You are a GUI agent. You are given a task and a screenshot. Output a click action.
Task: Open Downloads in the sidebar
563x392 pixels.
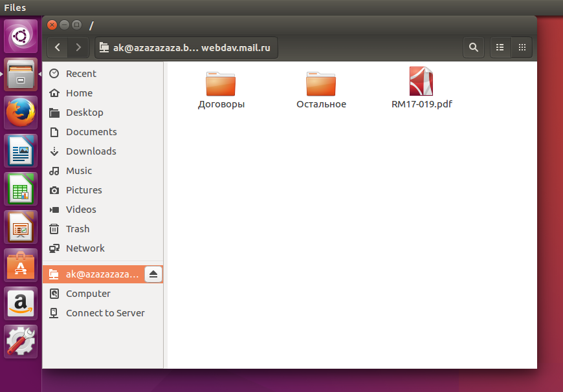pyautogui.click(x=91, y=151)
